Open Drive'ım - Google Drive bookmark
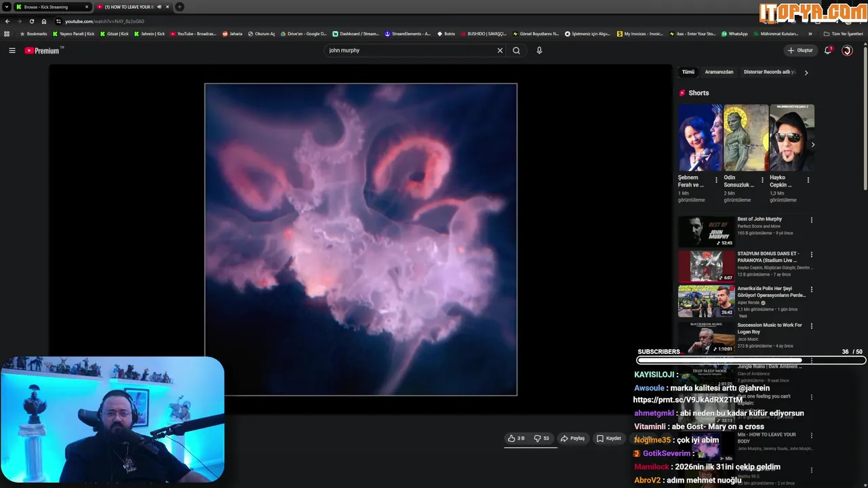The width and height of the screenshot is (868, 488). pyautogui.click(x=303, y=33)
